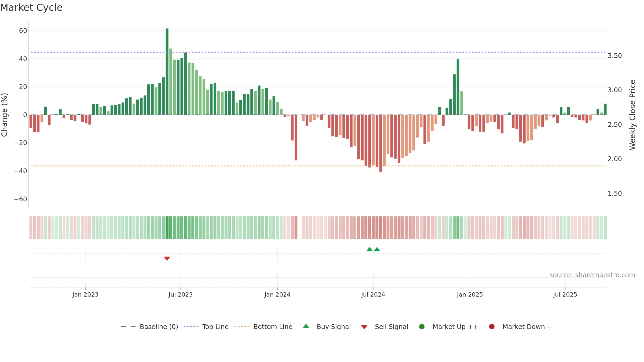
Task: Click the Change (%) axis title
Action: pos(4,115)
